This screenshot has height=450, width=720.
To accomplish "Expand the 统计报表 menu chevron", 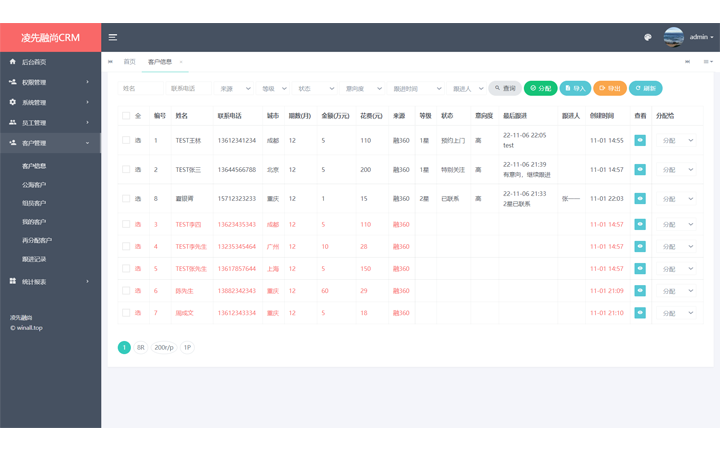I will point(87,281).
